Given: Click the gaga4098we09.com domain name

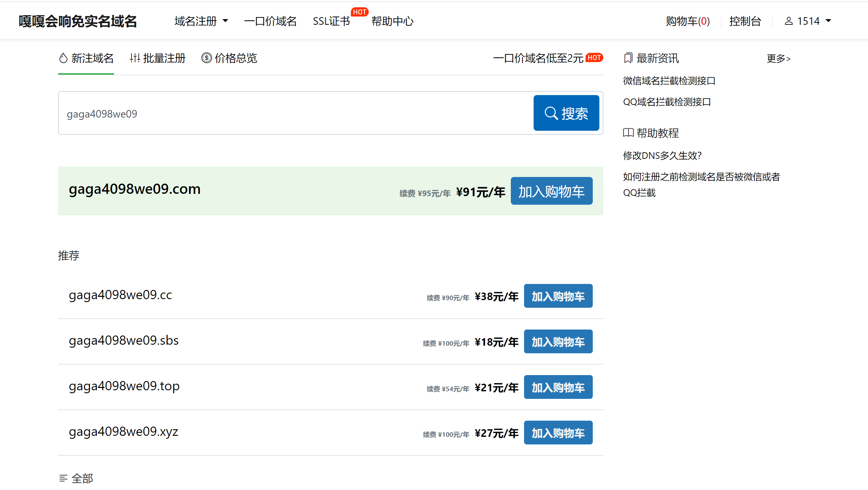Looking at the screenshot, I should (135, 189).
